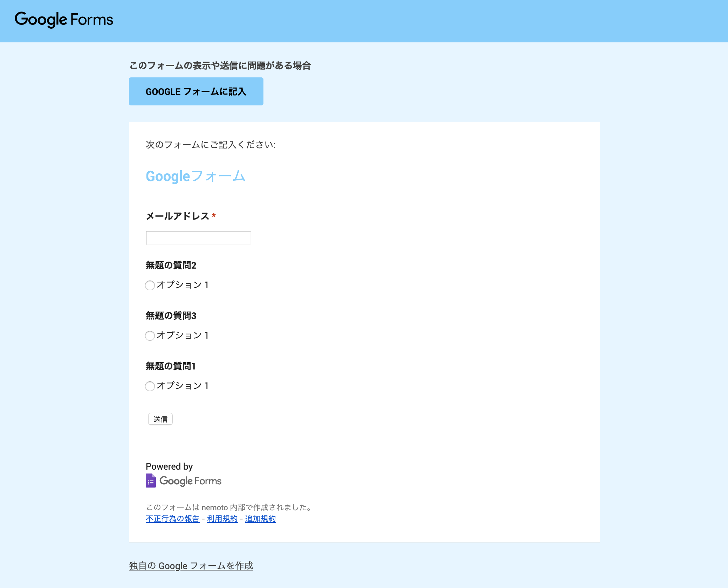Click the メールアドレス field label
728x588 pixels.
[178, 216]
